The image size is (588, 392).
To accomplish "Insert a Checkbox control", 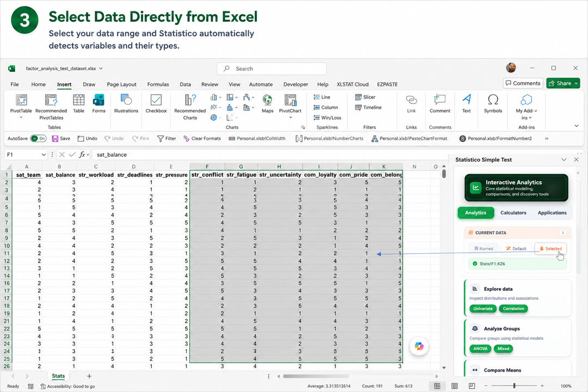I will pyautogui.click(x=156, y=103).
